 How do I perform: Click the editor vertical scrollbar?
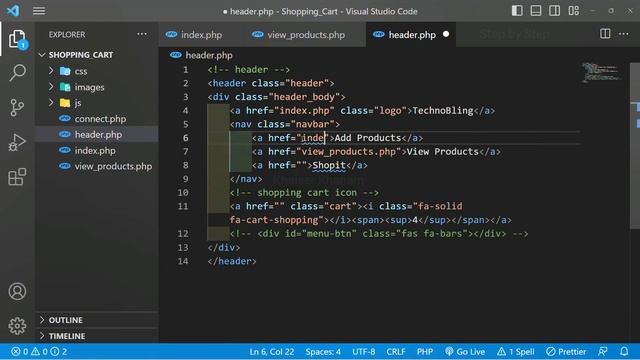pos(635,146)
